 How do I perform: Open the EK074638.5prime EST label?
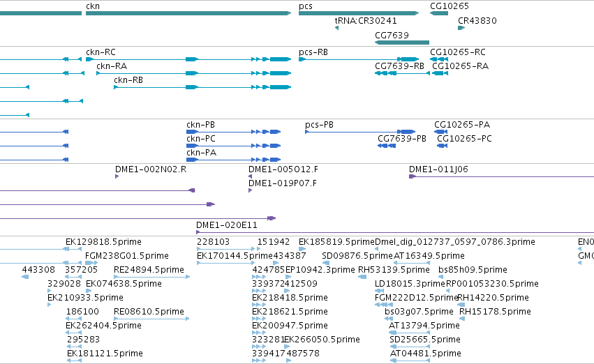click(124, 283)
